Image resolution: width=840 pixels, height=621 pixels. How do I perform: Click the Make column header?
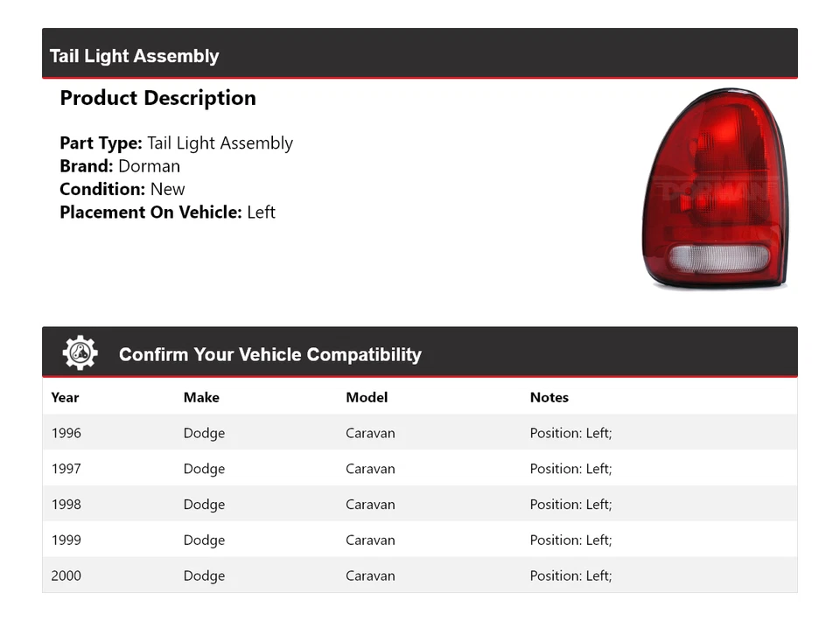[x=201, y=397]
